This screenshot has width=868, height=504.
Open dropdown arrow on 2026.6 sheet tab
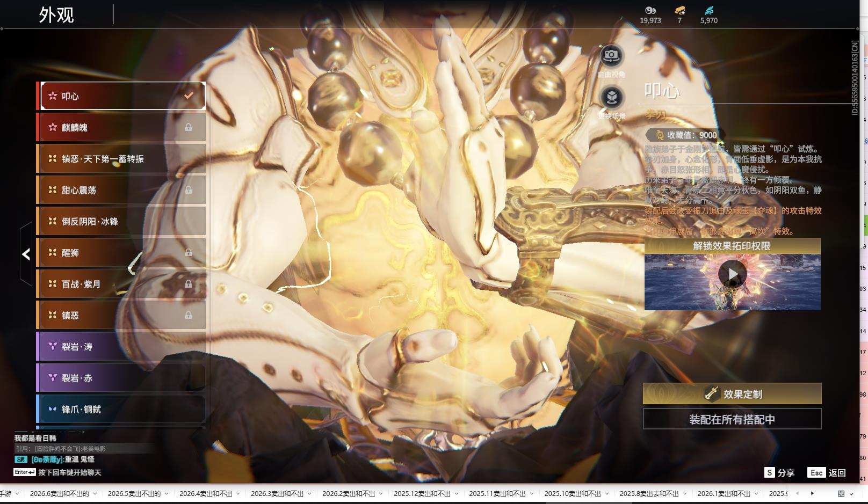click(95, 494)
